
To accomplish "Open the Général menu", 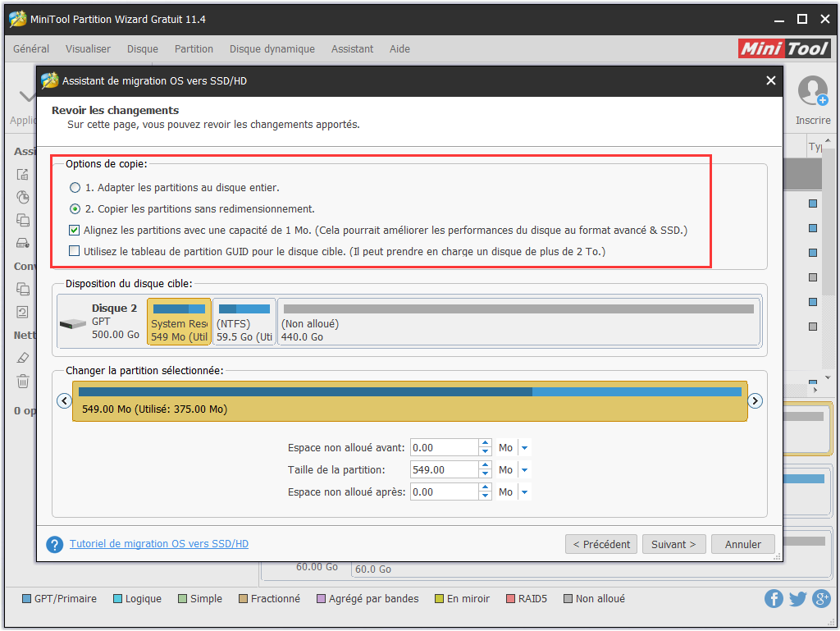I will coord(31,48).
